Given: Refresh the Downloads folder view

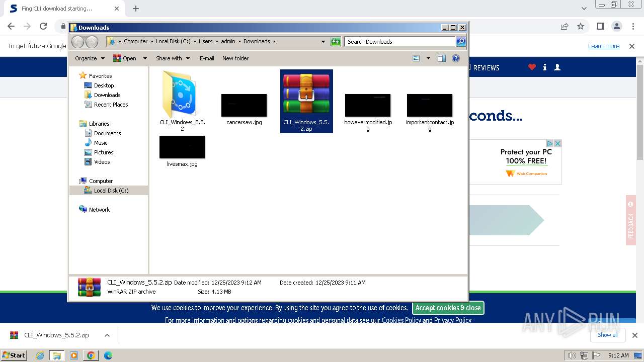Looking at the screenshot, I should click(336, 42).
